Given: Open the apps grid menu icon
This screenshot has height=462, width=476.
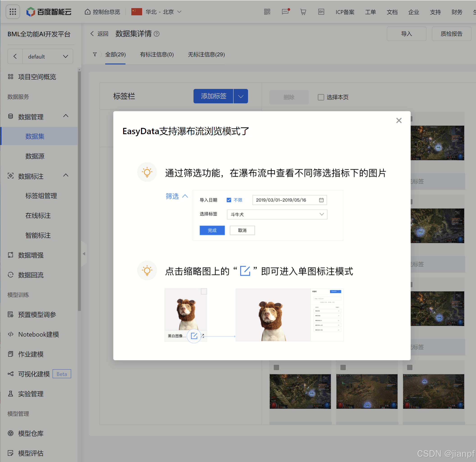Looking at the screenshot, I should 13,12.
